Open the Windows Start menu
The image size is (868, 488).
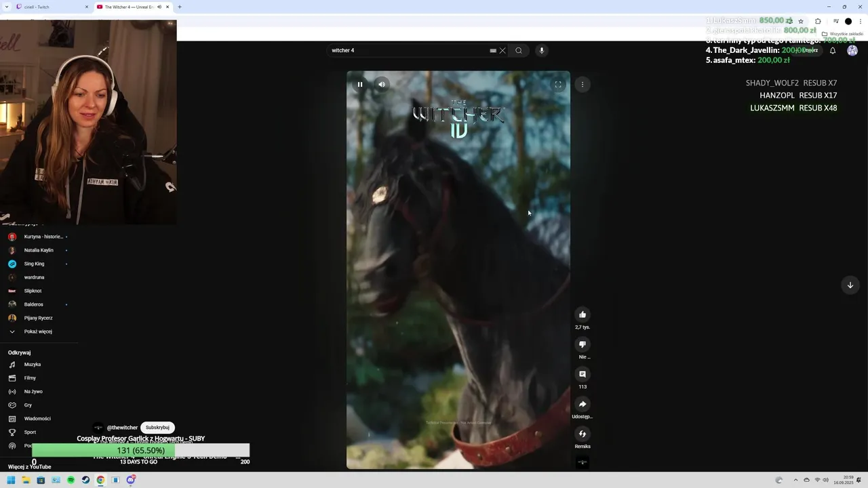[11, 481]
